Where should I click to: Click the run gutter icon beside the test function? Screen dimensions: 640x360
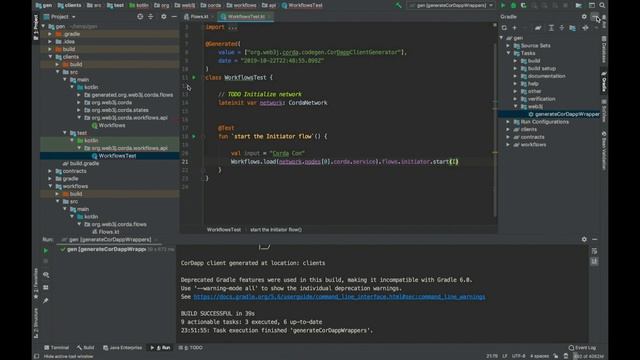click(194, 136)
